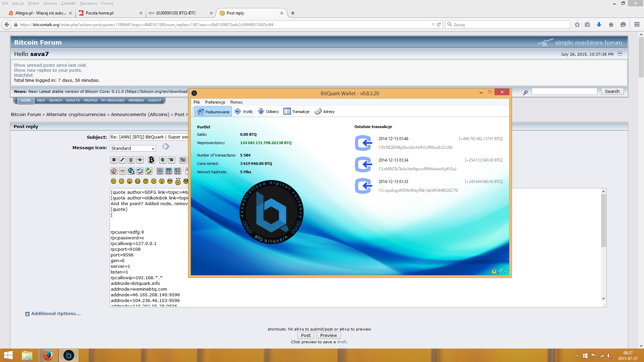Open MY MESSAGES forum menu item
Screen dimensions: 644x362
[113, 101]
